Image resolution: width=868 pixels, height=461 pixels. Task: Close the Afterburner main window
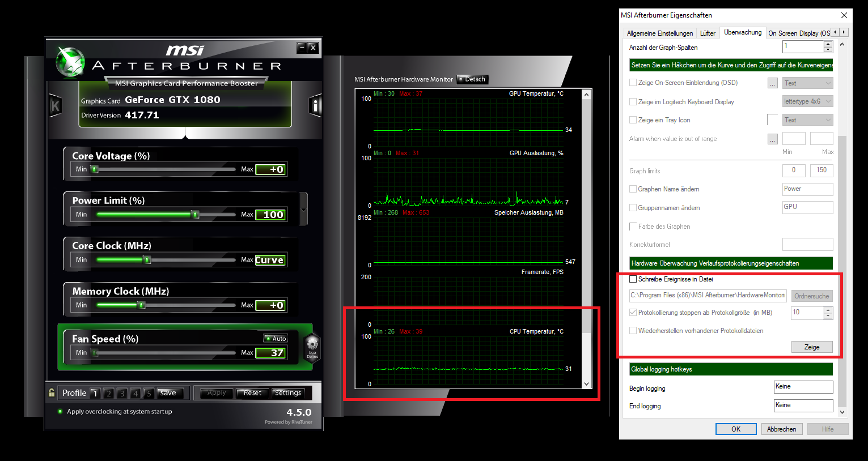[x=313, y=48]
